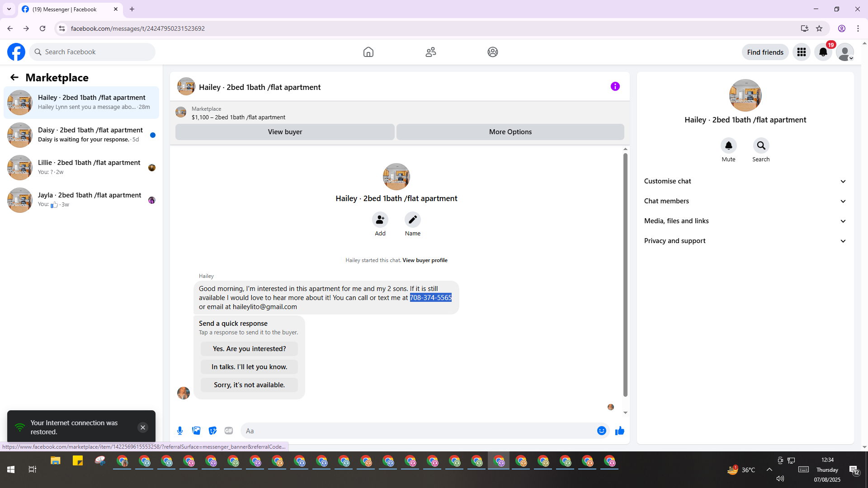
Task: Open the attach photo icon in composer
Action: pyautogui.click(x=196, y=431)
